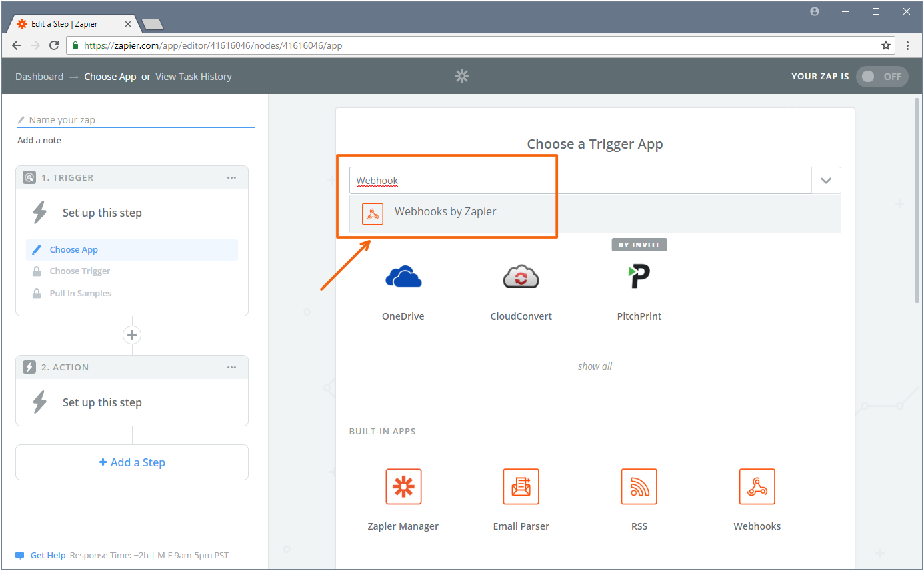Viewport: 924px width, 571px height.
Task: Open the Action step options menu
Action: click(231, 368)
